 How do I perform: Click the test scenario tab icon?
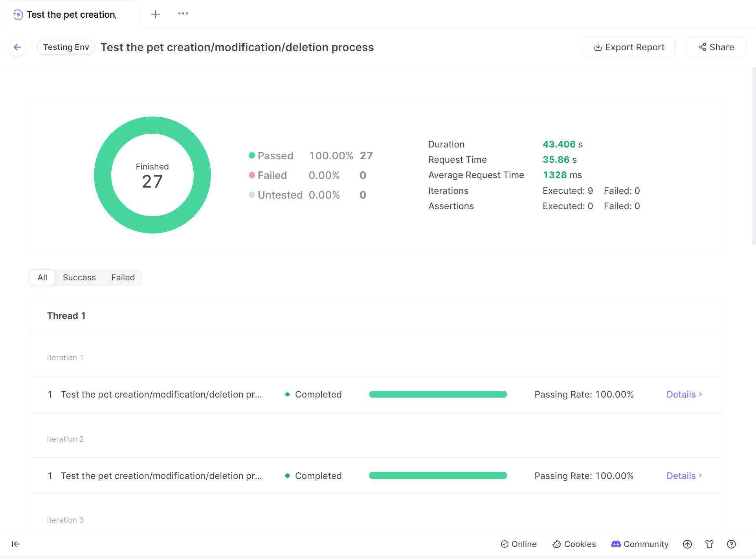(x=18, y=15)
